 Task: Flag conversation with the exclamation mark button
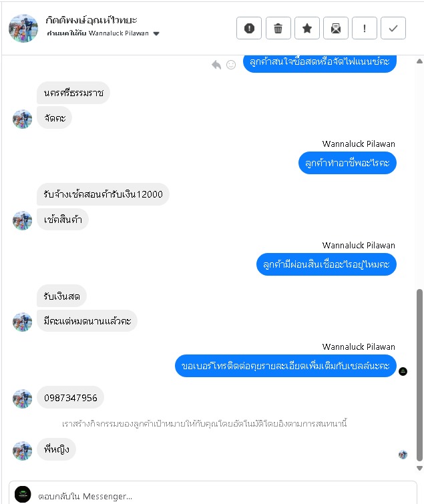(x=364, y=28)
